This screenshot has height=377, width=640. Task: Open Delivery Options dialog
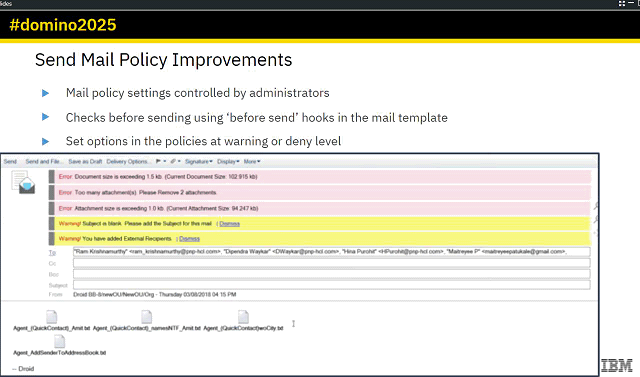pos(128,162)
